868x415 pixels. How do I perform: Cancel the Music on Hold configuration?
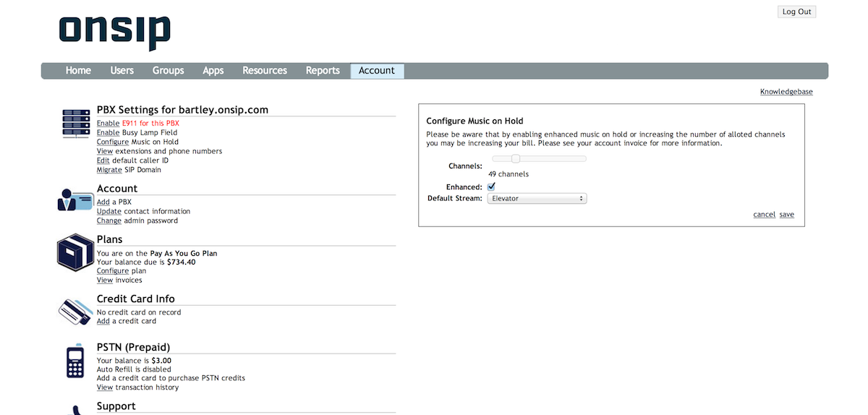pyautogui.click(x=764, y=215)
